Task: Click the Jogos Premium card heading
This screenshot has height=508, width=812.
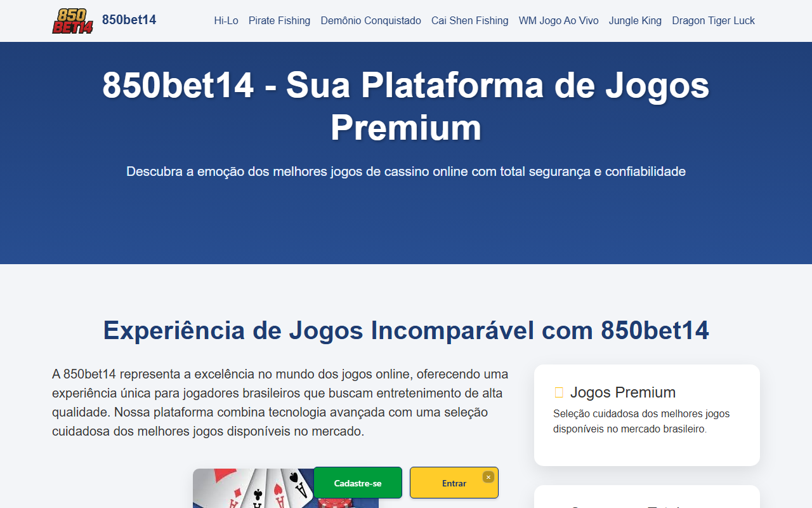Action: pos(622,392)
